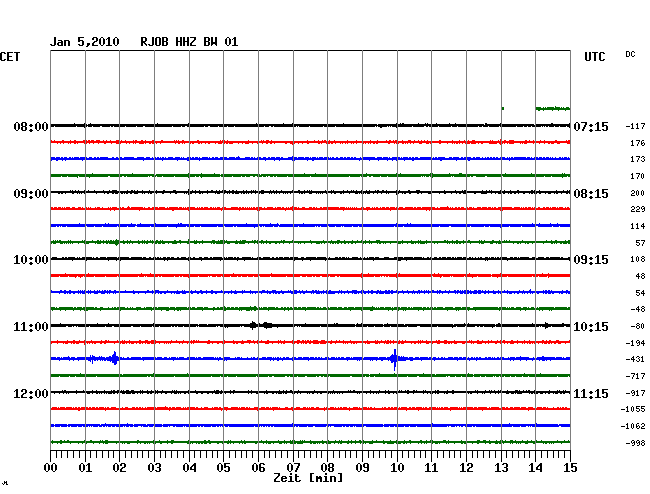Click the UTC time label '08:15'
Image resolution: width=650 pixels, height=494 pixels.
pos(591,194)
